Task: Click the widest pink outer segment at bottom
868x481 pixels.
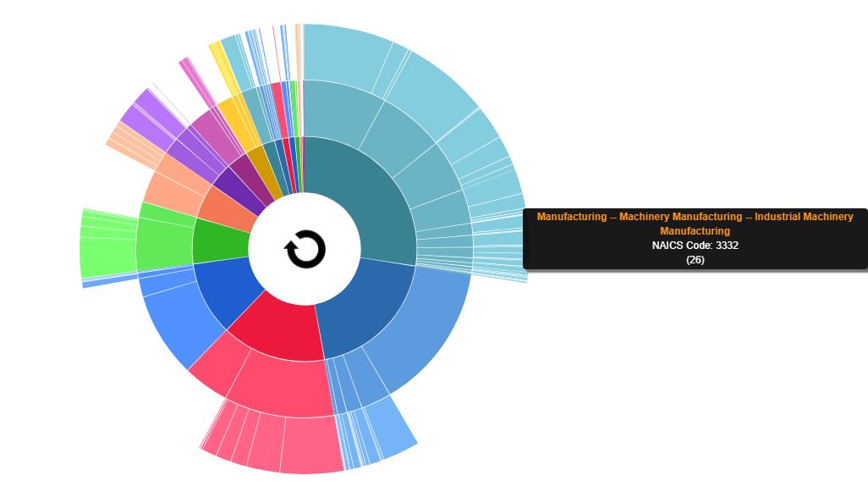Action: (x=311, y=445)
